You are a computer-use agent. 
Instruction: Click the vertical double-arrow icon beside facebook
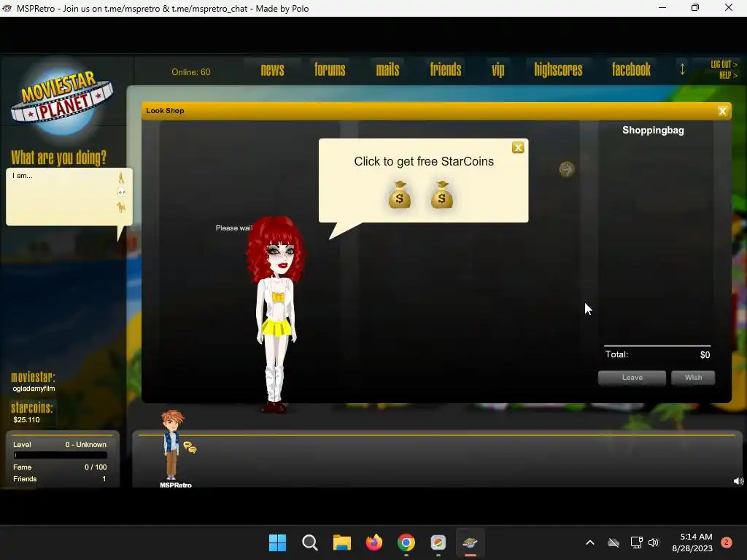[x=682, y=69]
